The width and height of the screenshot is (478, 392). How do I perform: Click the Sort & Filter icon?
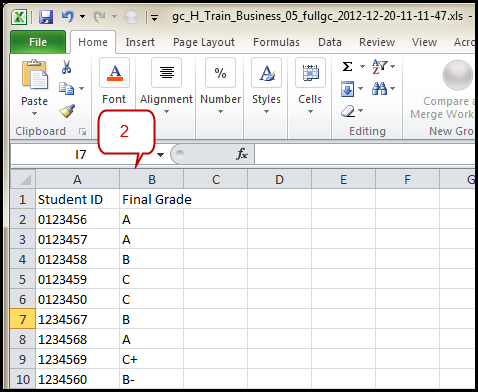pyautogui.click(x=379, y=66)
